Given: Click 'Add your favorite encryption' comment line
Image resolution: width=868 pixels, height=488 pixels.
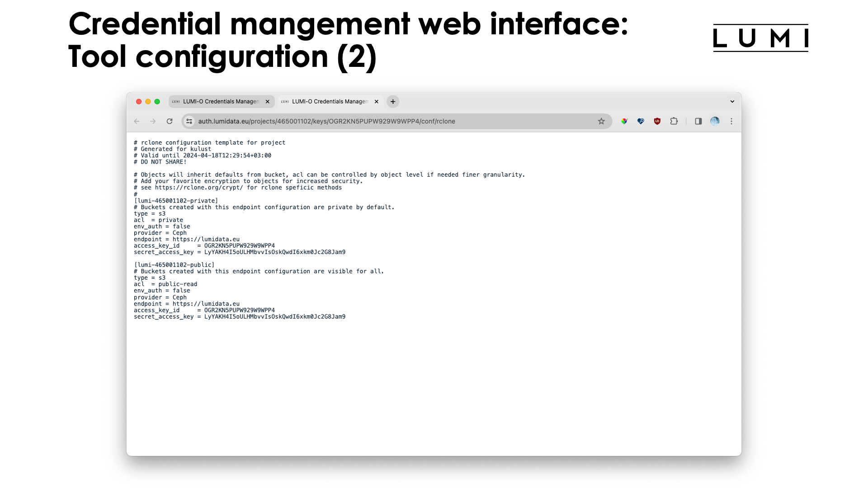Looking at the screenshot, I should click(x=248, y=181).
